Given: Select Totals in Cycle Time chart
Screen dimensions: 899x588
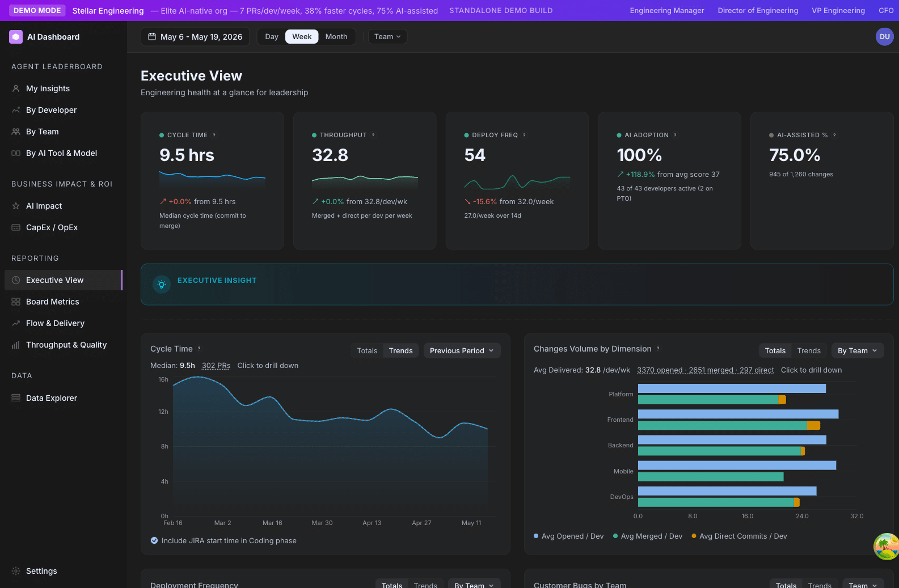Looking at the screenshot, I should [x=367, y=351].
